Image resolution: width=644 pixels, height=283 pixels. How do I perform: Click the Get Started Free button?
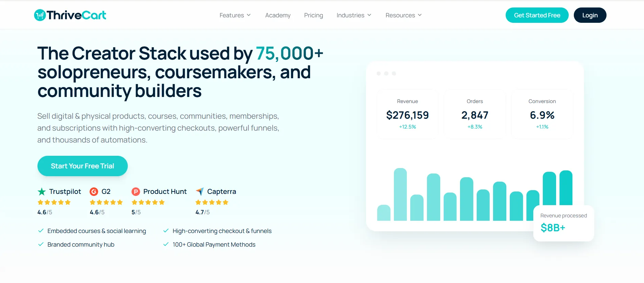(x=537, y=15)
